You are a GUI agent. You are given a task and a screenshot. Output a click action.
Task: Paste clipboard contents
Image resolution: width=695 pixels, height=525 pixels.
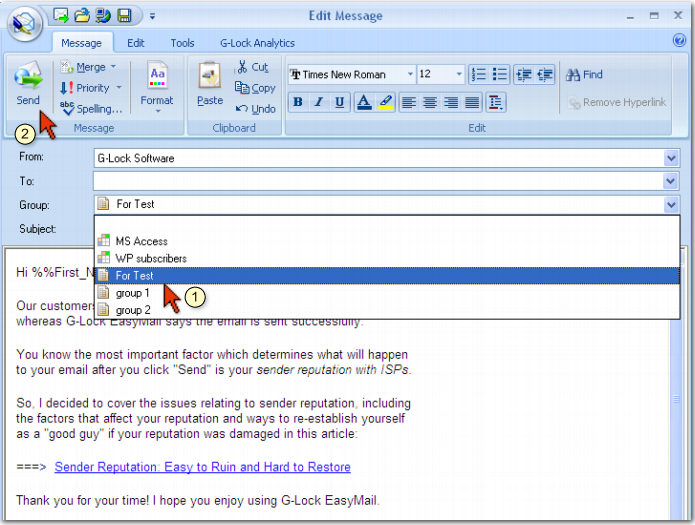click(210, 84)
